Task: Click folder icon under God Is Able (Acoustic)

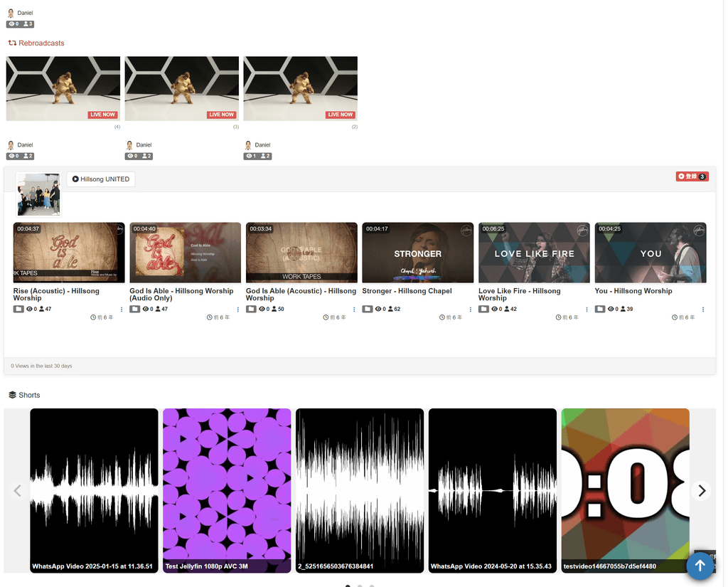Action: (x=251, y=309)
